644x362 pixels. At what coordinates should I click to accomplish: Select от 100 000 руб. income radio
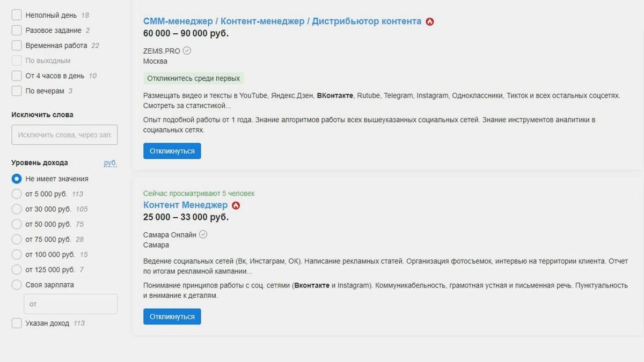16,254
